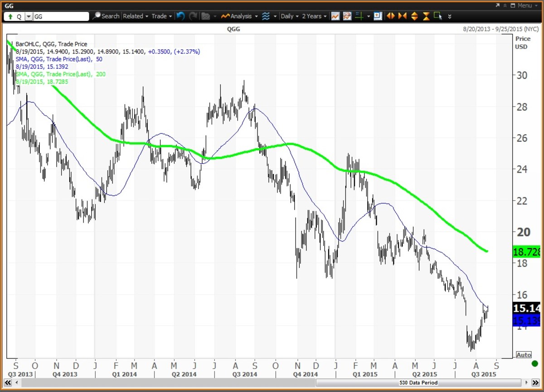The width and height of the screenshot is (544, 392).
Task: Open the Q symbol type dropdown arrow
Action: click(29, 16)
